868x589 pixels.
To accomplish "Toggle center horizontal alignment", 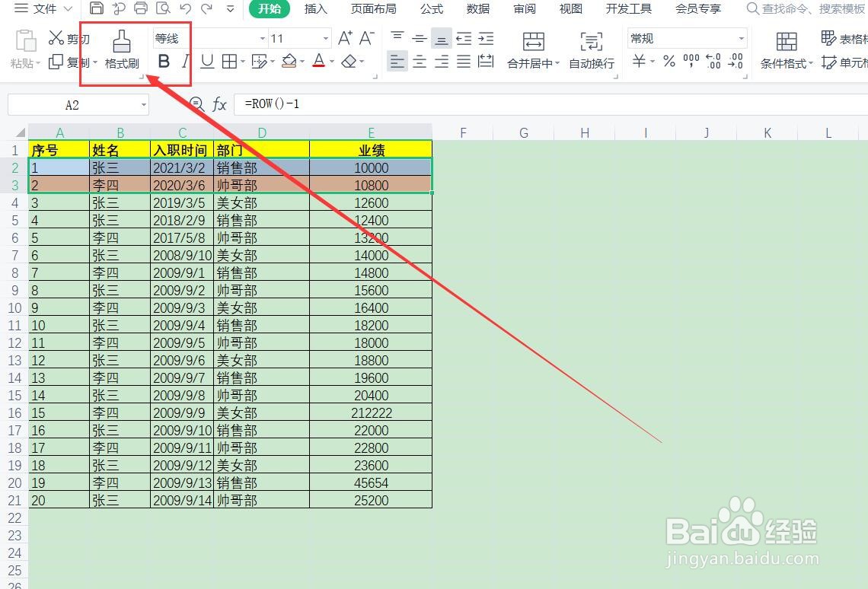I will pyautogui.click(x=419, y=62).
